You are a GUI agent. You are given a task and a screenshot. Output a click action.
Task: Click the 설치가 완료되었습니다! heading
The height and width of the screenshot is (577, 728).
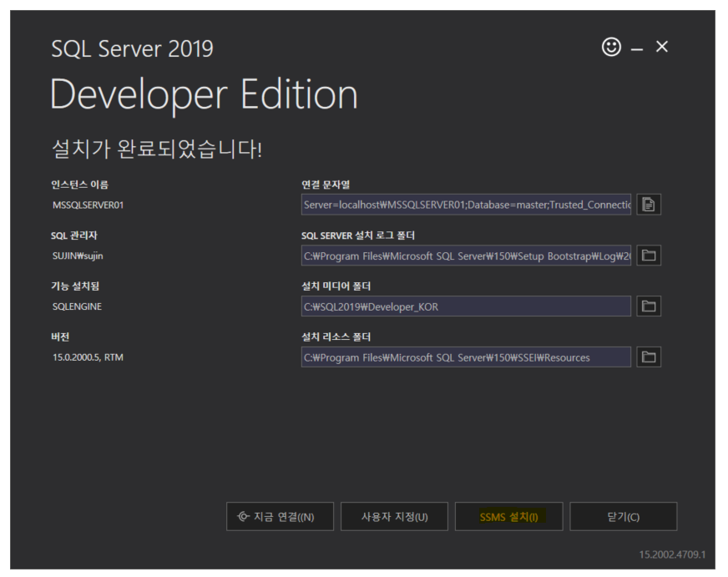[157, 149]
